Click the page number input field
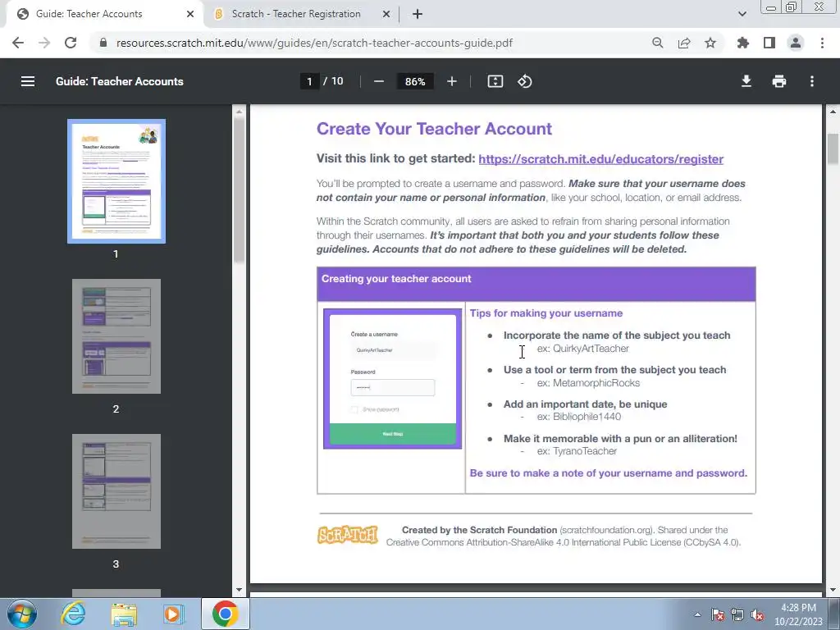Image resolution: width=840 pixels, height=630 pixels. click(309, 81)
